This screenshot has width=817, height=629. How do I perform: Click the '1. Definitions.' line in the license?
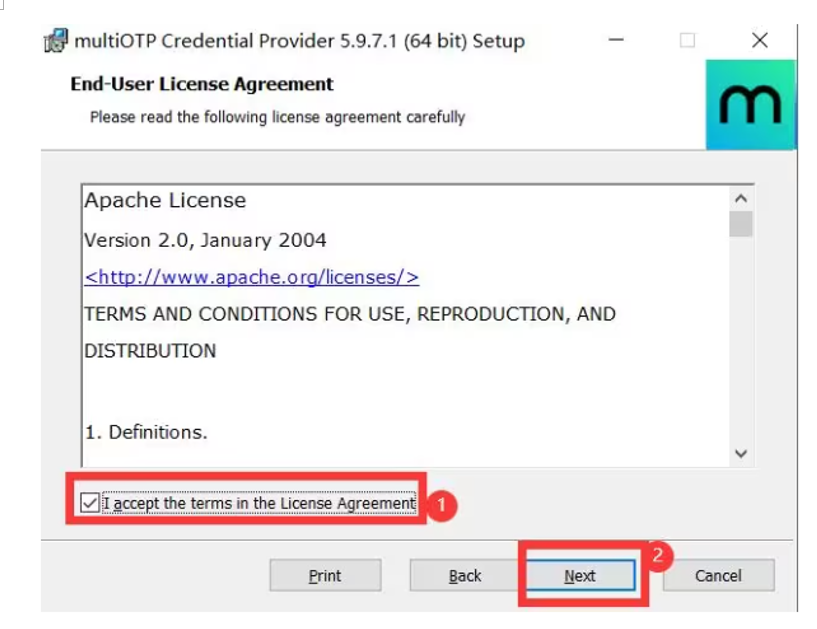[x=146, y=432]
